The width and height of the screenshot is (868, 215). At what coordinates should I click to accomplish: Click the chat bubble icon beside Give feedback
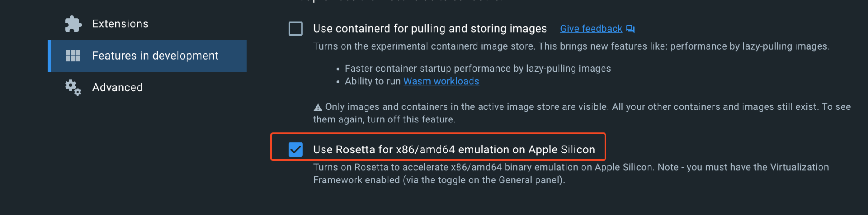[630, 29]
